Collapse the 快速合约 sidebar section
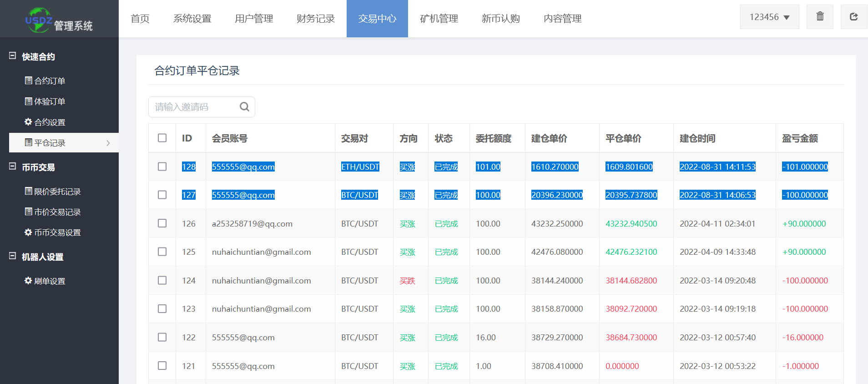868x384 pixels. (13, 56)
